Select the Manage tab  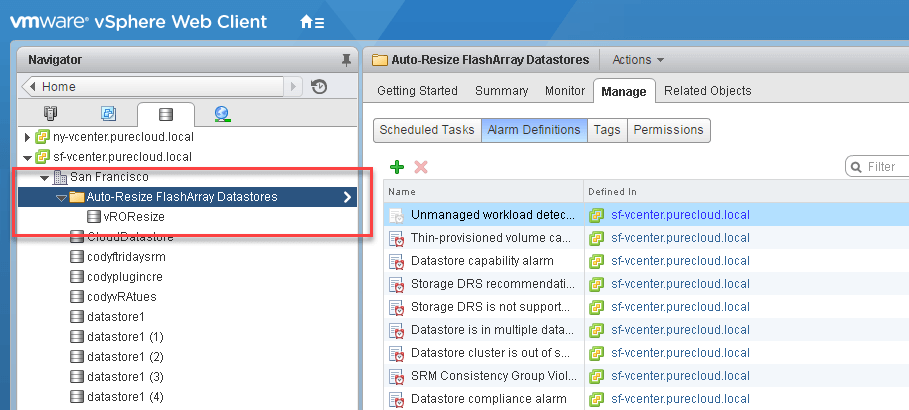tap(624, 92)
